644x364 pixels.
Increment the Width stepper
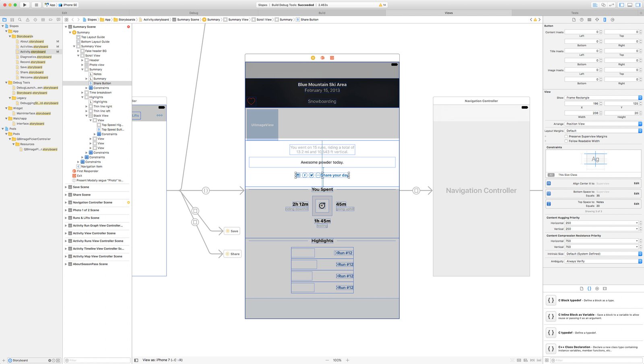[x=601, y=112]
